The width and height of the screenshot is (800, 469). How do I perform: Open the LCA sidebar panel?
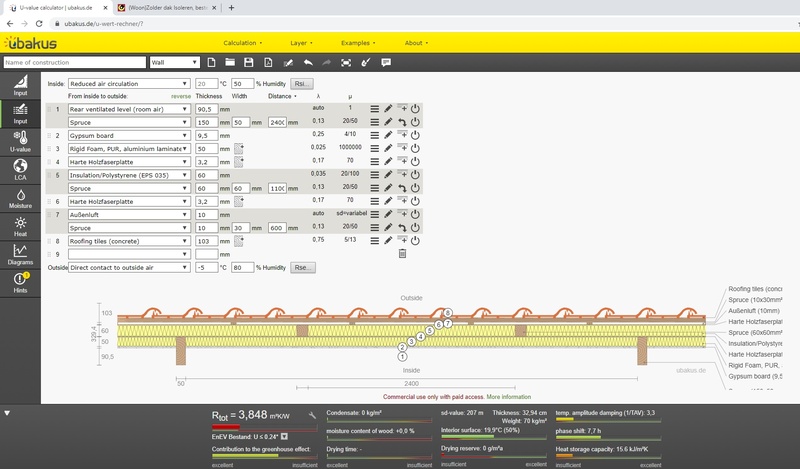pos(20,170)
